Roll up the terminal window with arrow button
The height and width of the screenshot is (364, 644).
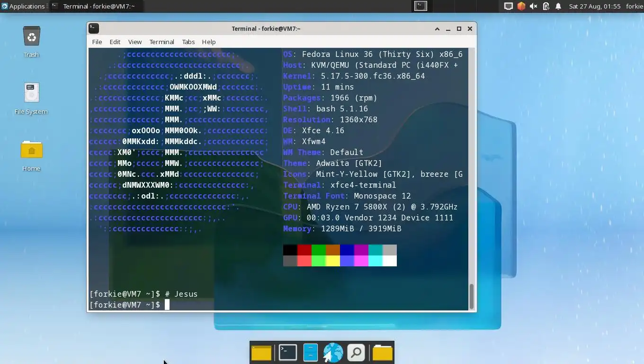tap(437, 28)
